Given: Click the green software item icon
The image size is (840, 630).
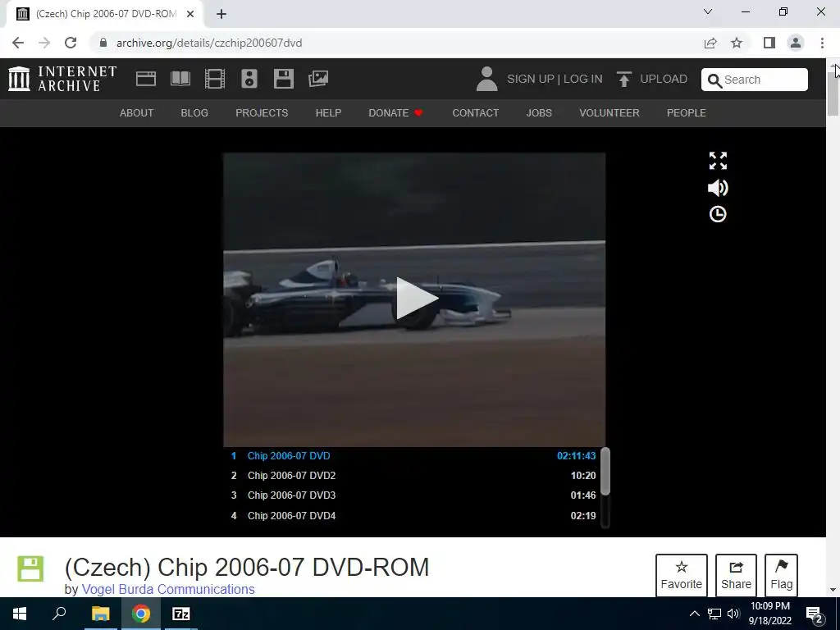Looking at the screenshot, I should coord(30,568).
